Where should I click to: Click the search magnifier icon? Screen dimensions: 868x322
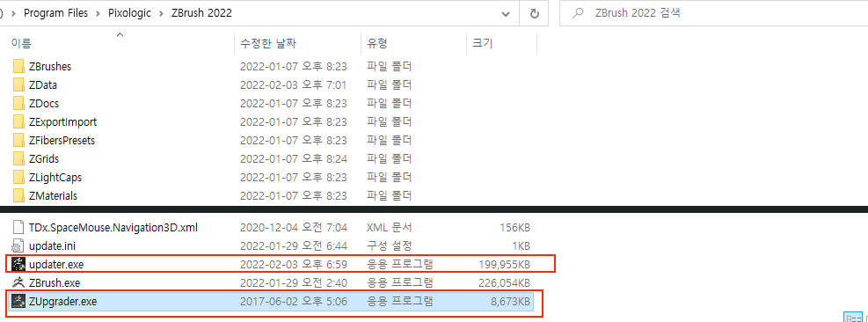[x=578, y=13]
